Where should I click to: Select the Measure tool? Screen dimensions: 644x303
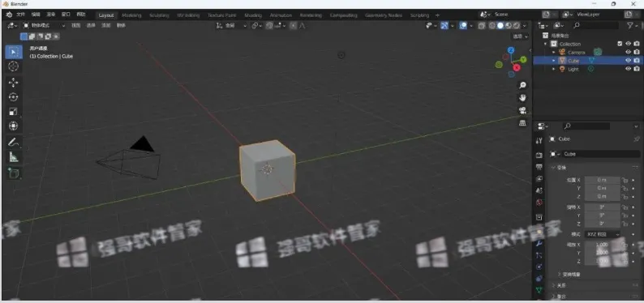pyautogui.click(x=14, y=157)
